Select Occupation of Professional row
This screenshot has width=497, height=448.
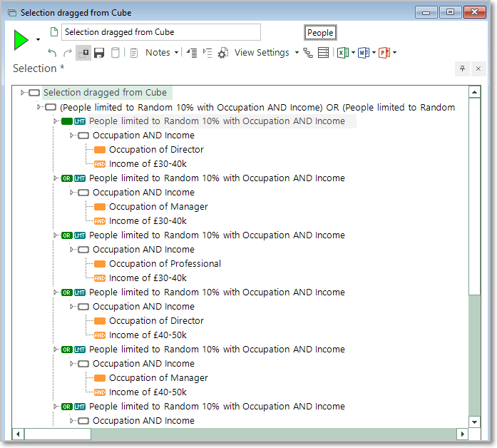coord(165,264)
